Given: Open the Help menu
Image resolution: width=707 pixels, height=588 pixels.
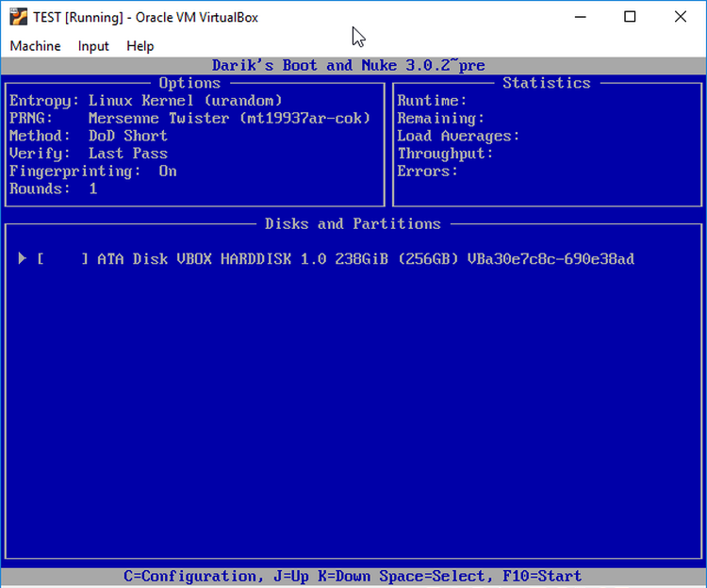Looking at the screenshot, I should (140, 46).
